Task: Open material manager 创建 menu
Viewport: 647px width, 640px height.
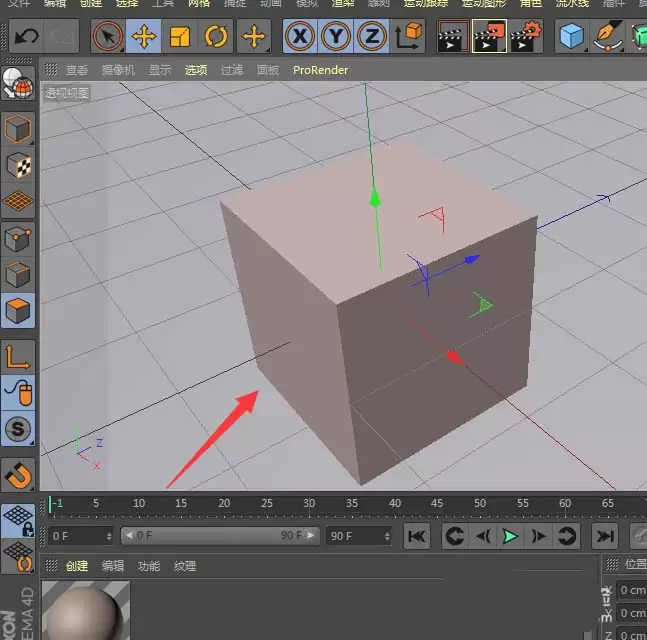Action: pyautogui.click(x=77, y=566)
